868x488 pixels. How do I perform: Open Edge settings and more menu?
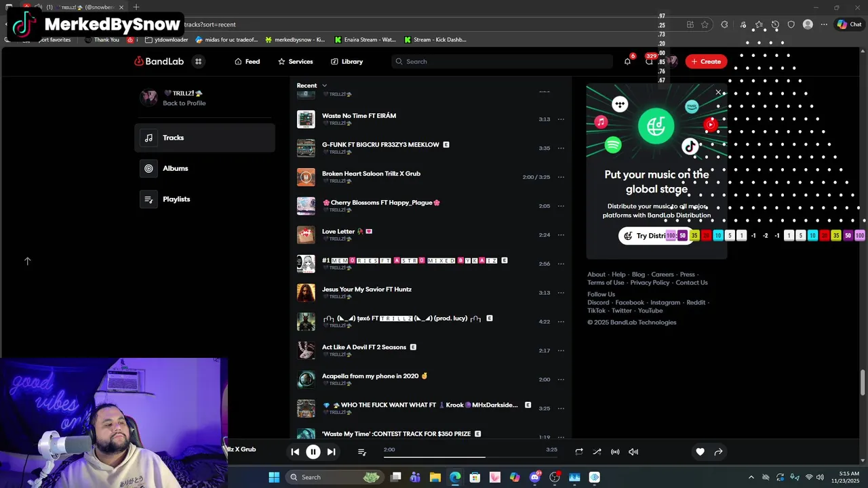(x=824, y=24)
